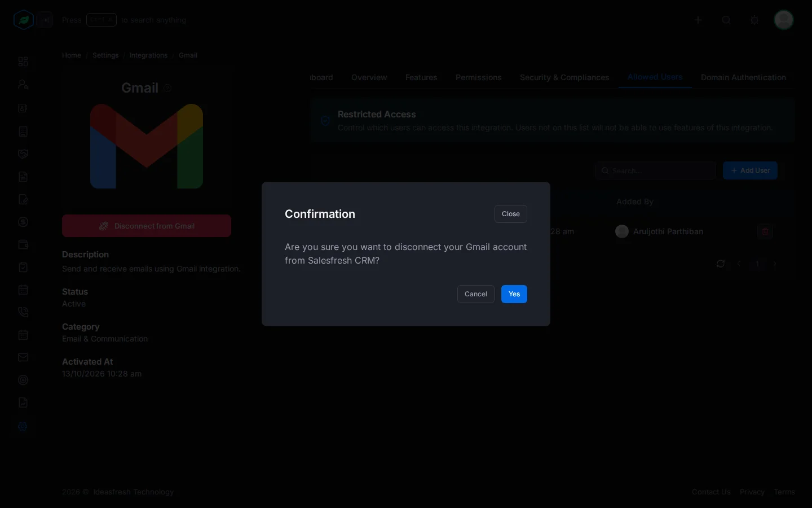Cancel the disconnect confirmation
The image size is (812, 508).
(475, 294)
